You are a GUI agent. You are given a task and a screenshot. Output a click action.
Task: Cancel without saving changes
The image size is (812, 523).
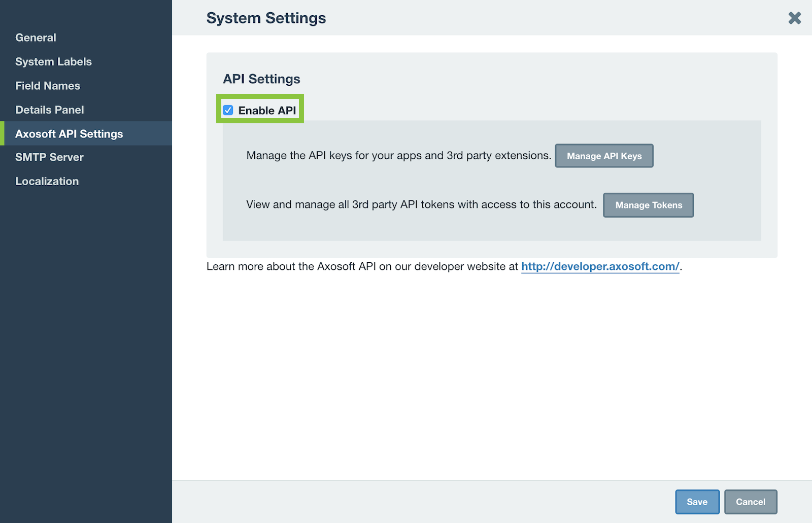(x=751, y=502)
